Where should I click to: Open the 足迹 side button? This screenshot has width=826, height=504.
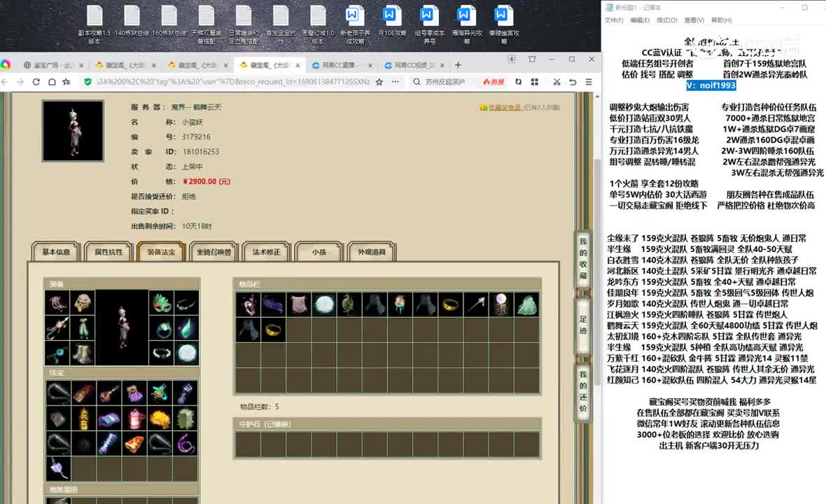click(x=582, y=325)
